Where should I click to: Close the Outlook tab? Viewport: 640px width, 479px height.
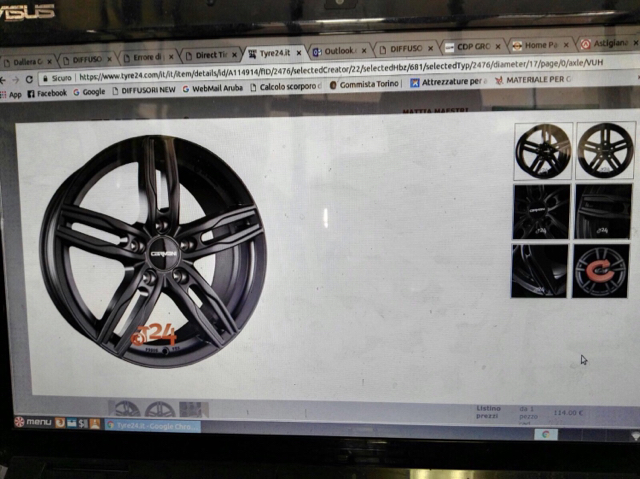(x=364, y=51)
